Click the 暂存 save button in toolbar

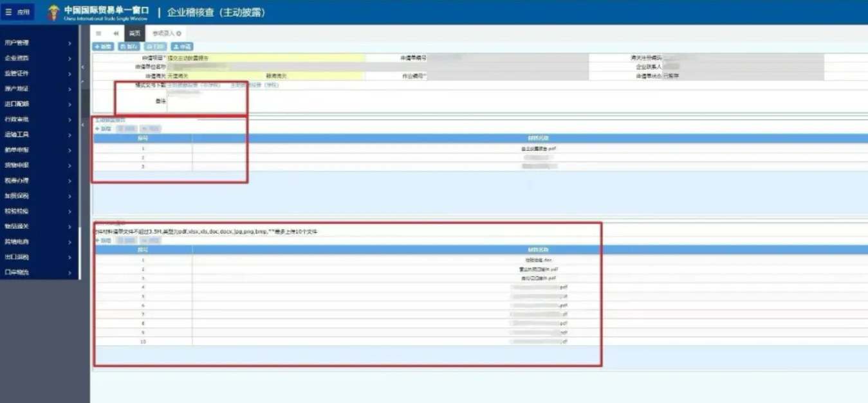tap(129, 47)
